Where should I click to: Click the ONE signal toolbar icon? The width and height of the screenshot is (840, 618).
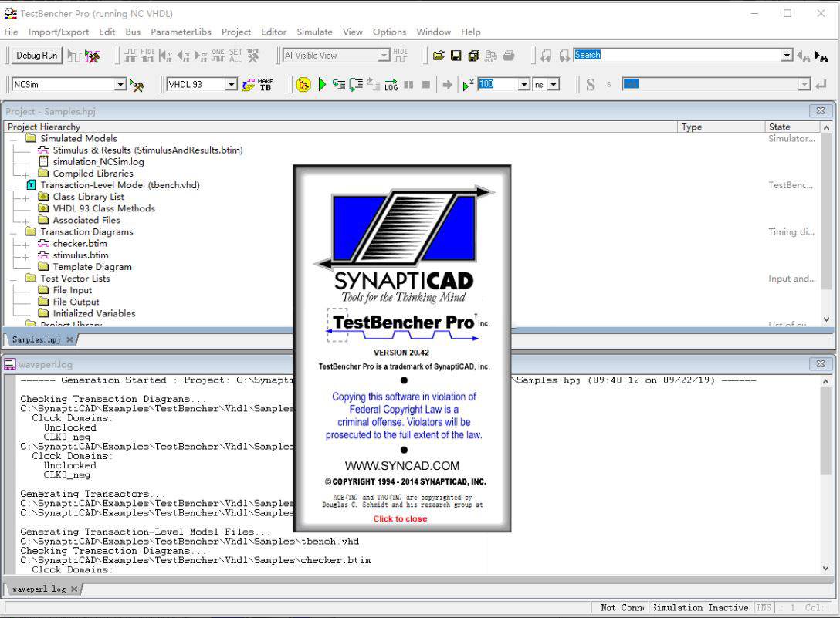218,55
